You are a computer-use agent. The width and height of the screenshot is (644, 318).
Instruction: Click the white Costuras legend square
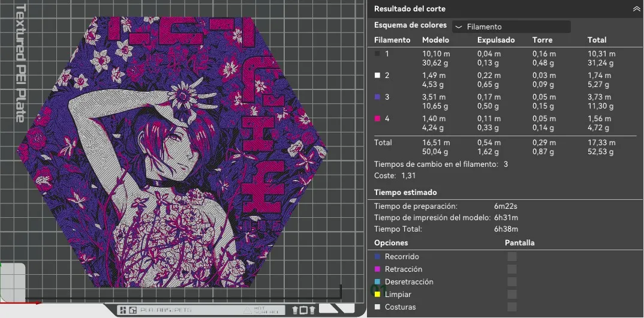377,307
